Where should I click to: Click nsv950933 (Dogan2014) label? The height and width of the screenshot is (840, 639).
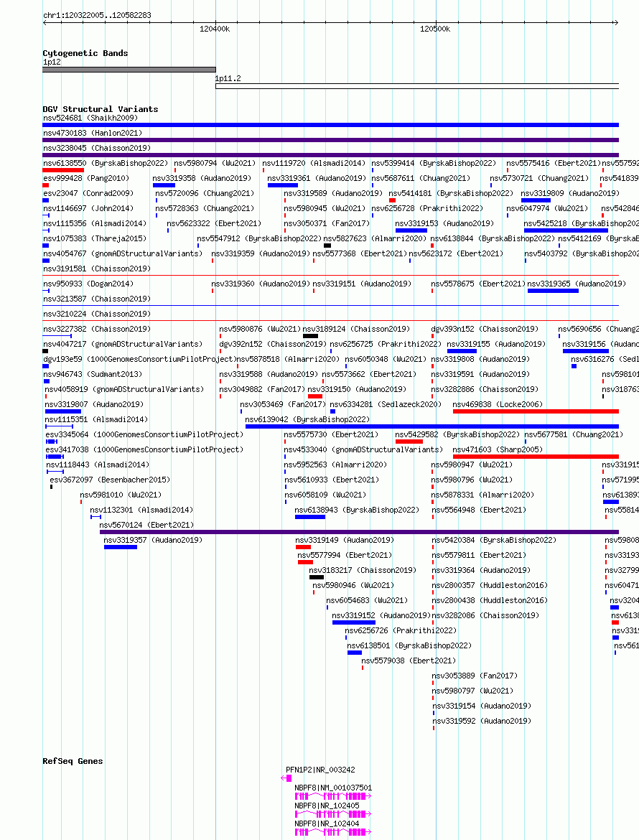(x=88, y=284)
